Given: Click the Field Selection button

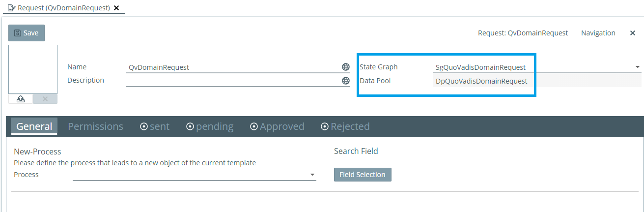Looking at the screenshot, I should click(x=363, y=175).
